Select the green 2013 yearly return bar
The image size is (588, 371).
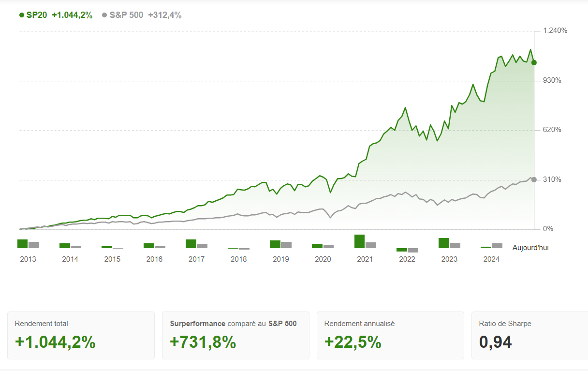[x=23, y=244]
